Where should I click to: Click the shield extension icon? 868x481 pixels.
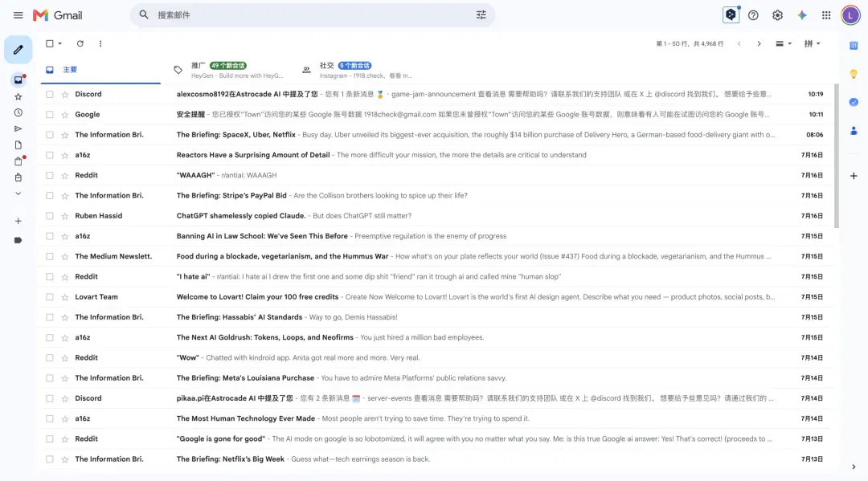731,15
